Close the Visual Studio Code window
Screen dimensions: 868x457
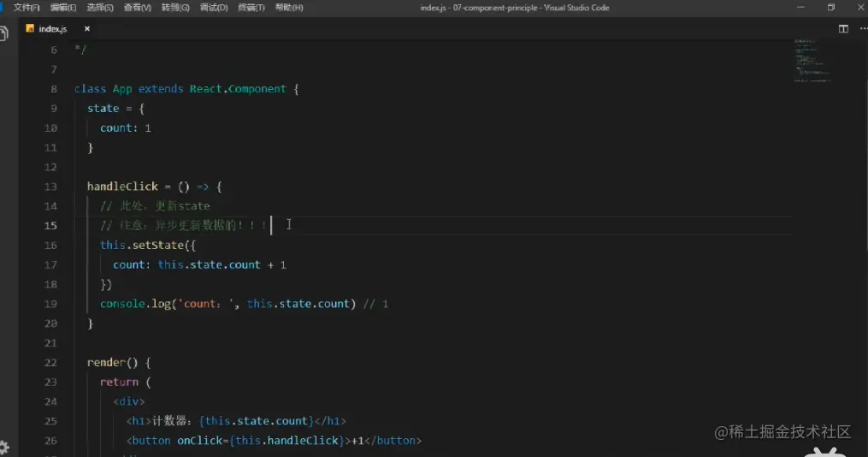tap(861, 7)
